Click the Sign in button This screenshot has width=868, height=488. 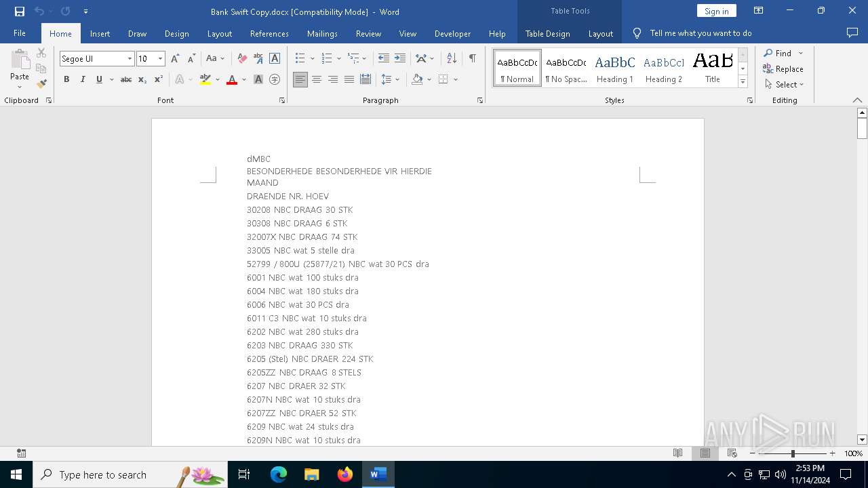(x=717, y=11)
